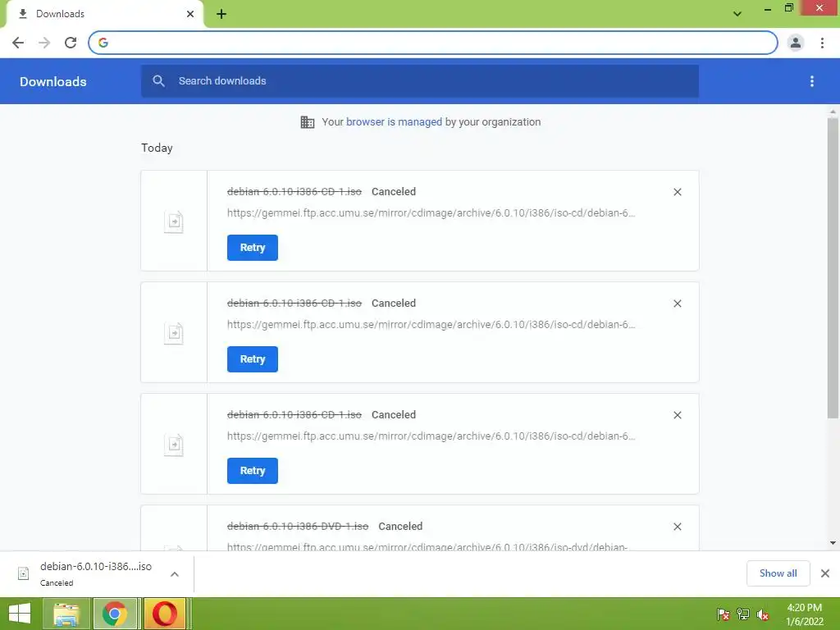Open the Chrome profile avatar menu
This screenshot has height=630, width=840.
796,43
